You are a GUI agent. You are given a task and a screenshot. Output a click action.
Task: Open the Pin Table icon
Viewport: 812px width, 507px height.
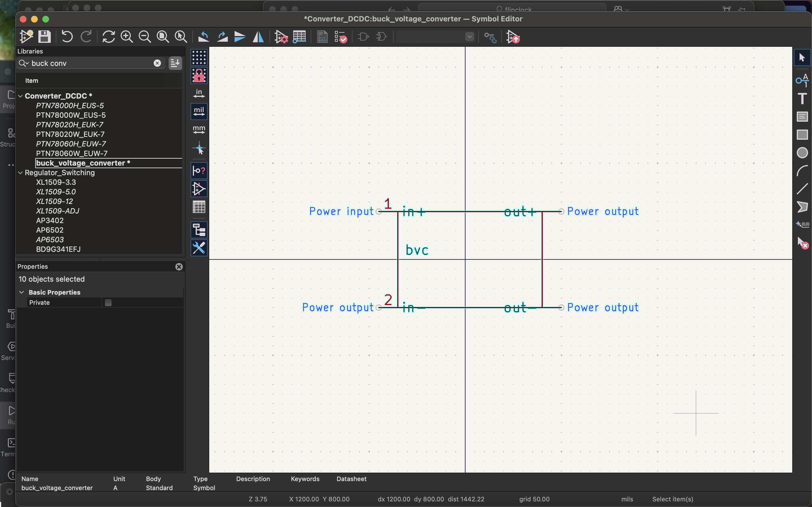coord(299,37)
